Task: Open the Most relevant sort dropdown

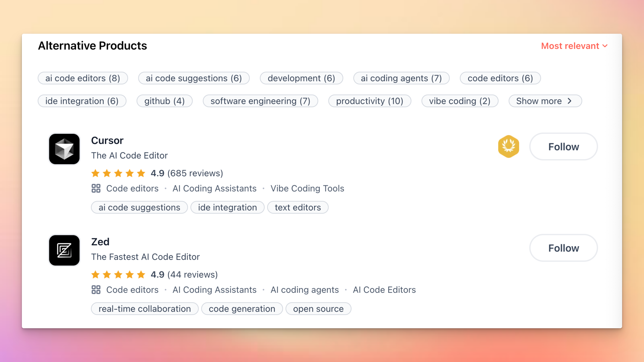Action: point(574,46)
